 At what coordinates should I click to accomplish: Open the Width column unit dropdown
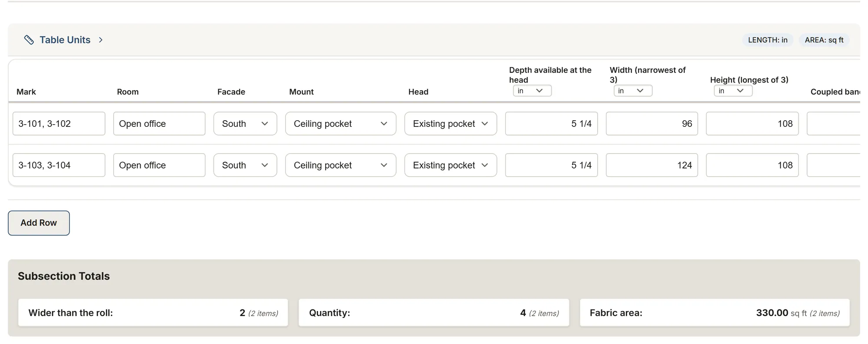pyautogui.click(x=633, y=91)
